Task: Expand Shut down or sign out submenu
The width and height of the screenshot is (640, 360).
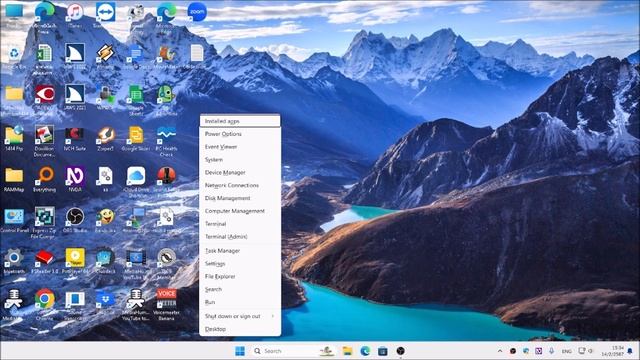Action: [240, 316]
